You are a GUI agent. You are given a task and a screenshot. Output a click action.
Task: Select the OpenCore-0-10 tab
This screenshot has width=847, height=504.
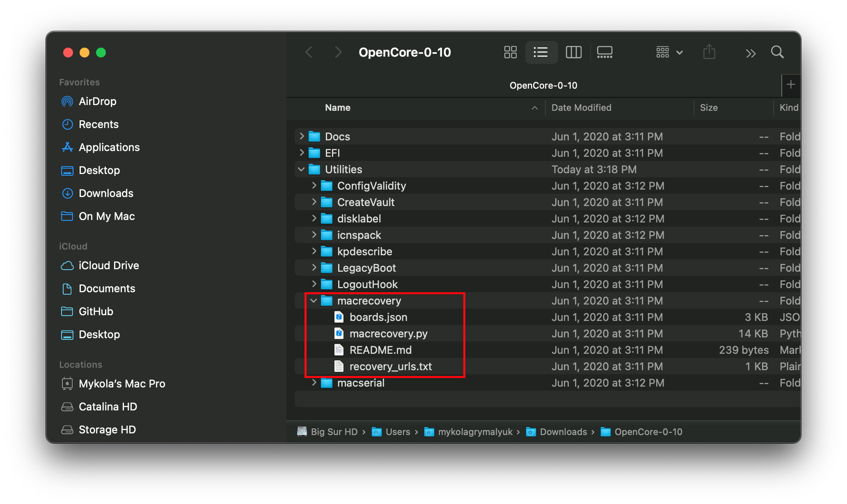(x=543, y=85)
